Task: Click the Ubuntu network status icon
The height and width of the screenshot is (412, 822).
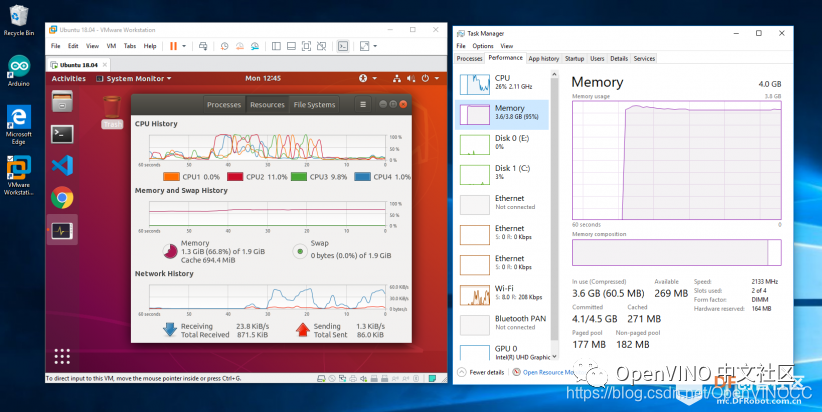Action: tap(397, 78)
